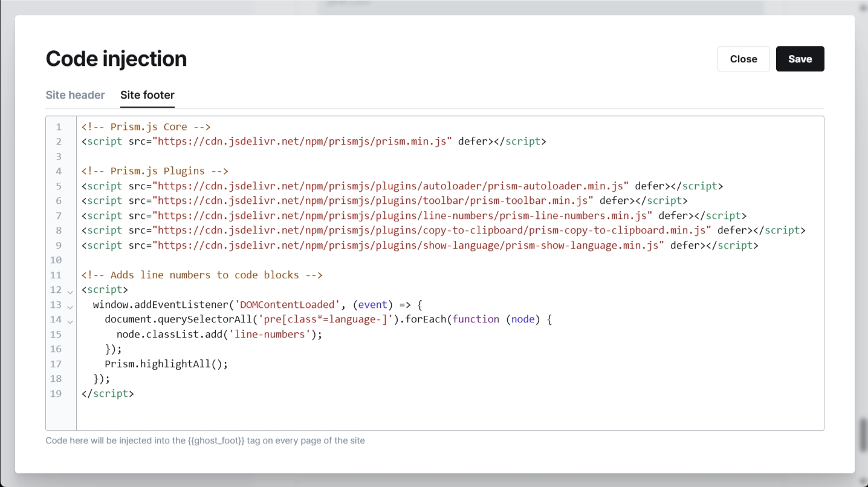
Task: Click line number 3 in the gutter
Action: [59, 156]
